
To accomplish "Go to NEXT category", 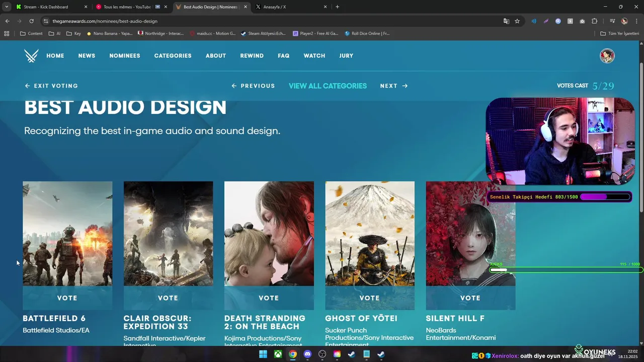I will click(394, 86).
